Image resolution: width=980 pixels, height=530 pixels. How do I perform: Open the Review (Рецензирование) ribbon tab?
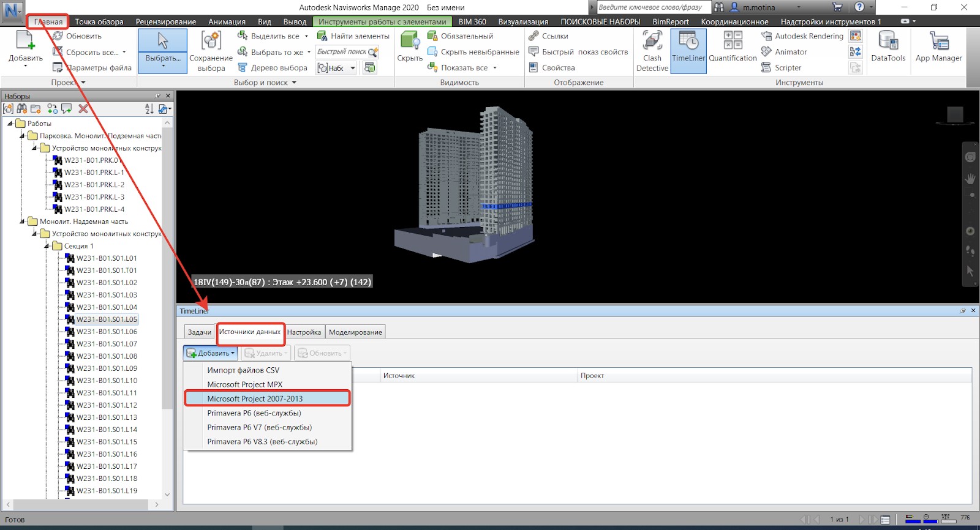pos(166,21)
